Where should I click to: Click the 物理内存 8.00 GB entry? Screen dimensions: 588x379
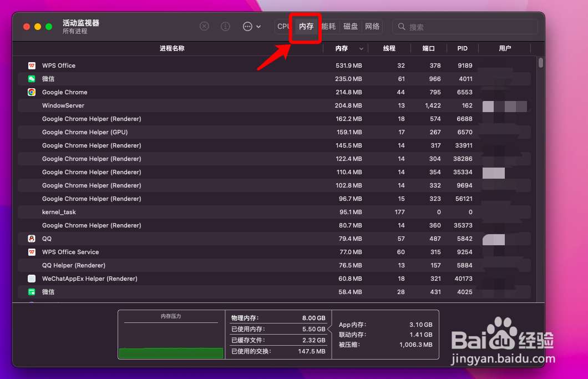point(278,318)
